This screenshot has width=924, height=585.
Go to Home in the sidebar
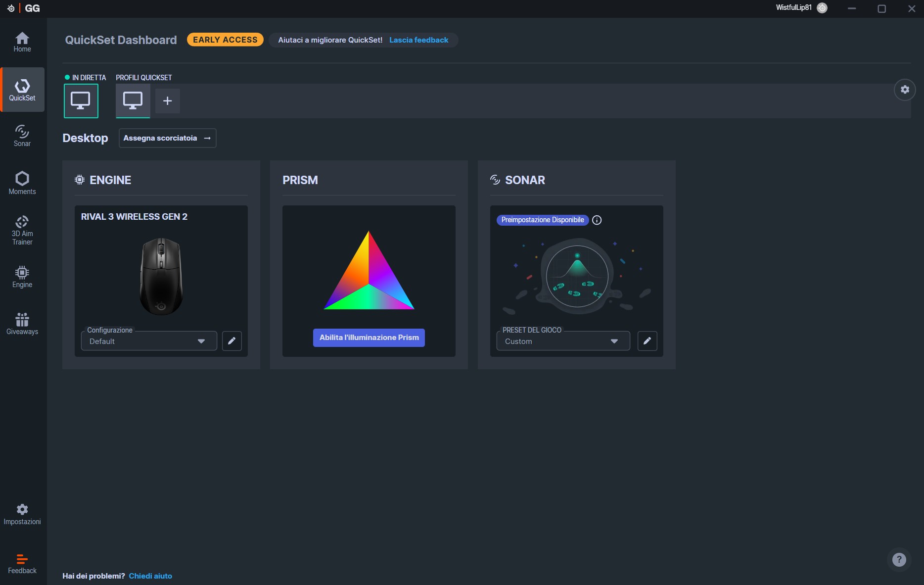[22, 42]
